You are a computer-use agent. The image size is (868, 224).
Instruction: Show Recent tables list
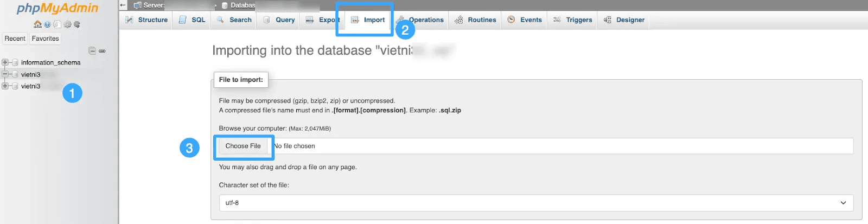point(15,39)
